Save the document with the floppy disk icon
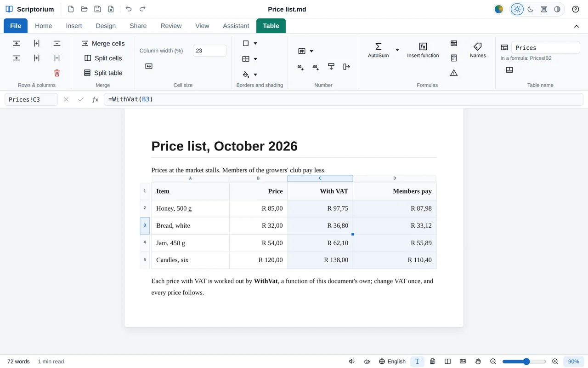The image size is (588, 368). [97, 9]
